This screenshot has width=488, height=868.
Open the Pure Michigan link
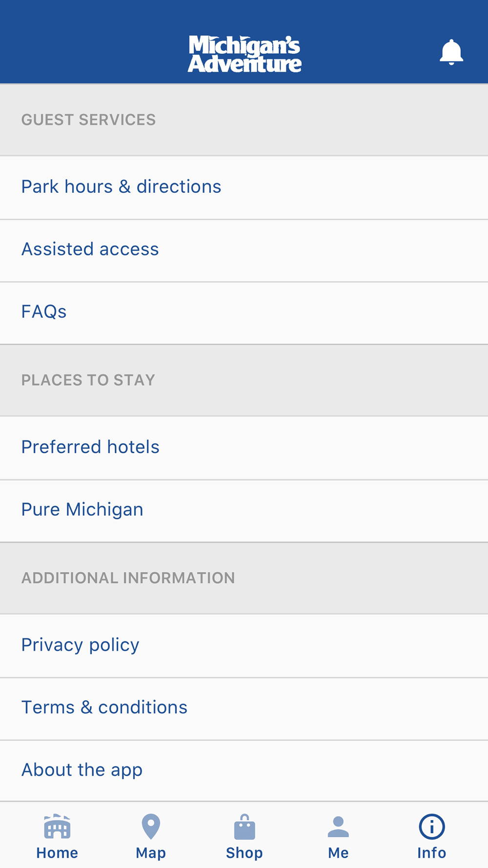tap(82, 509)
